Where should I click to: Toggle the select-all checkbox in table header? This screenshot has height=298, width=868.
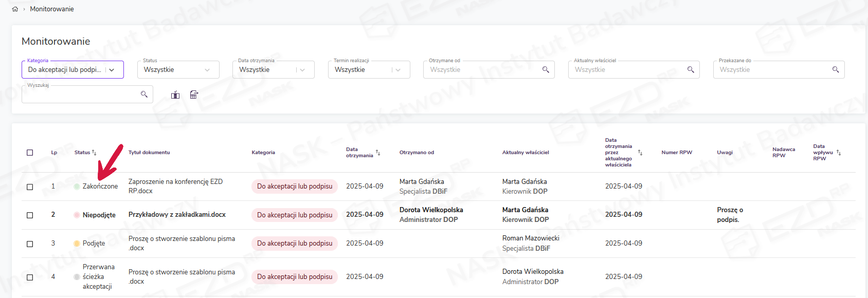30,153
